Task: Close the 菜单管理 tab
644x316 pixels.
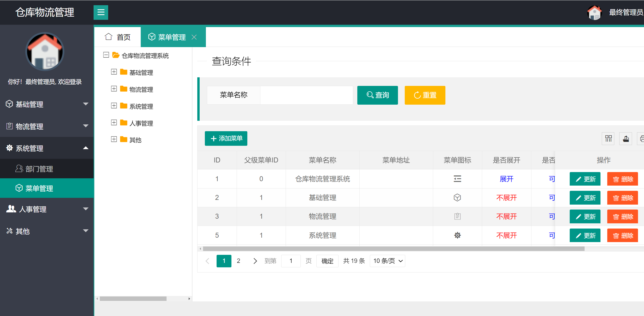Action: 194,37
